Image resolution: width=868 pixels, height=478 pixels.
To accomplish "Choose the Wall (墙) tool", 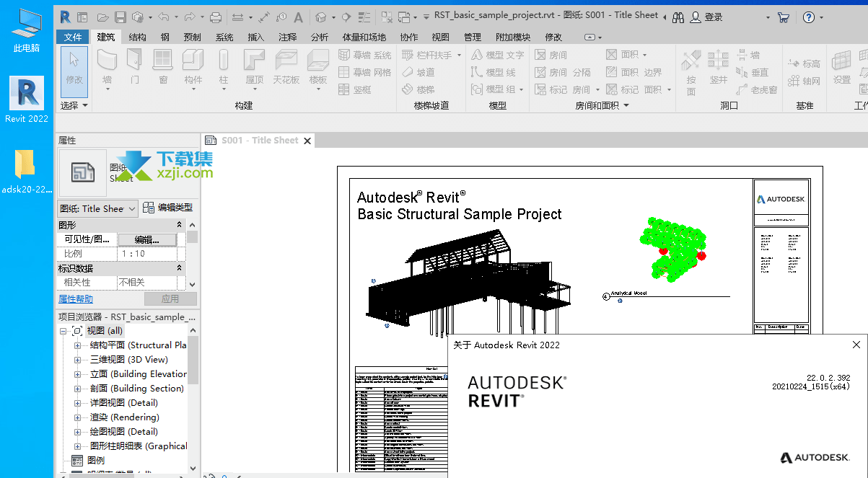I will click(x=108, y=70).
